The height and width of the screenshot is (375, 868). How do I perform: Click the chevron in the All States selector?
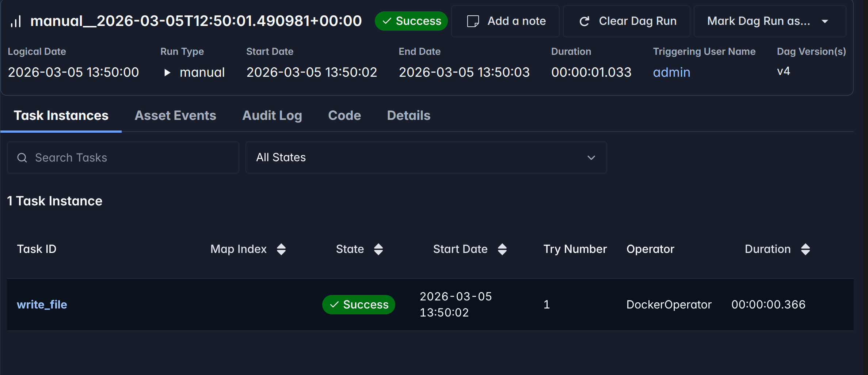pyautogui.click(x=591, y=158)
